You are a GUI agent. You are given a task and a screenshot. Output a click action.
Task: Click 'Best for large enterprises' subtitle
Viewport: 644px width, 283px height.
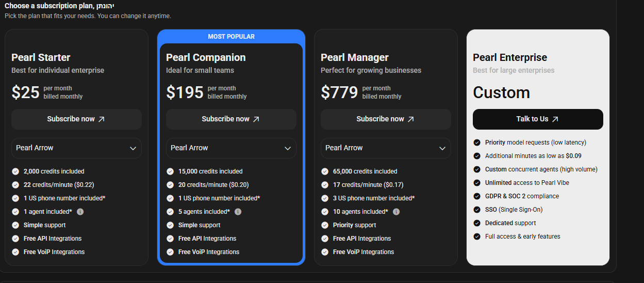[514, 70]
